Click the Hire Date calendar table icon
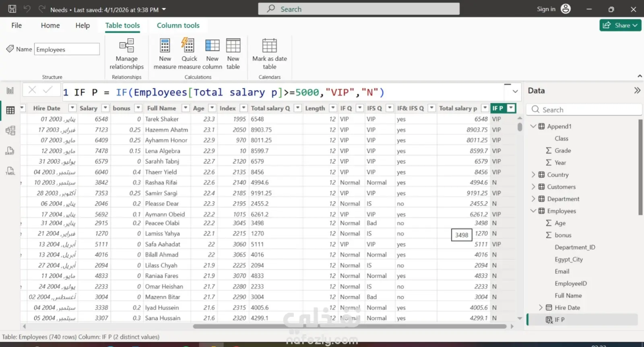The image size is (644, 347). click(549, 308)
